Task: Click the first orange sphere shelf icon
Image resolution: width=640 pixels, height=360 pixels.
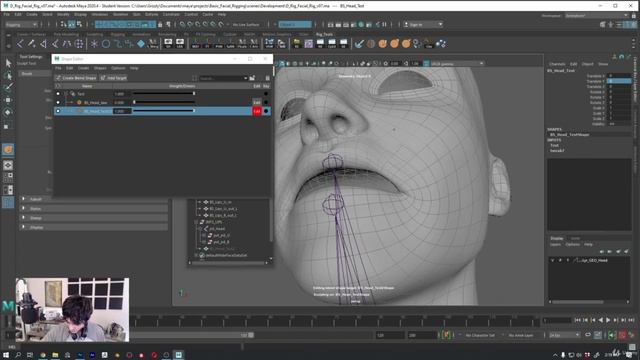Action: point(382,43)
